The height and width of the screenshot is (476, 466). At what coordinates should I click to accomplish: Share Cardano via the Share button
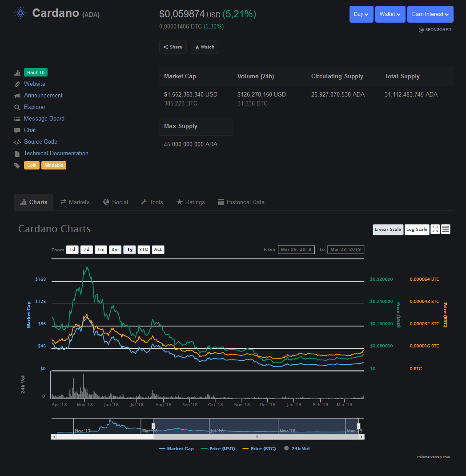[173, 47]
